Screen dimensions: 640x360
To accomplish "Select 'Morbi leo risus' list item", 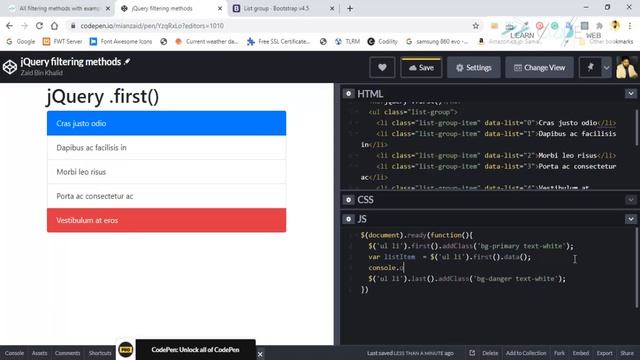I will (167, 172).
